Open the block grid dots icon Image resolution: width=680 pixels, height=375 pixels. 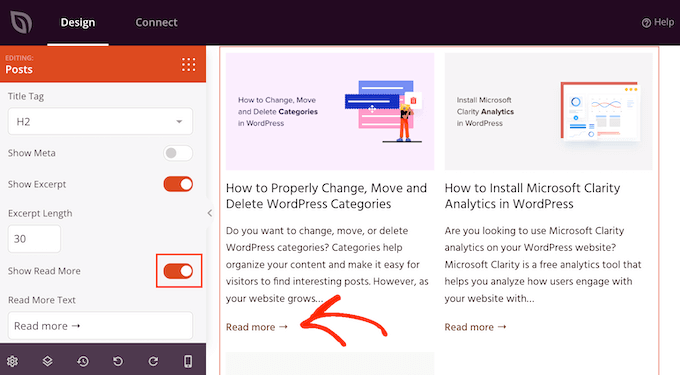point(189,65)
